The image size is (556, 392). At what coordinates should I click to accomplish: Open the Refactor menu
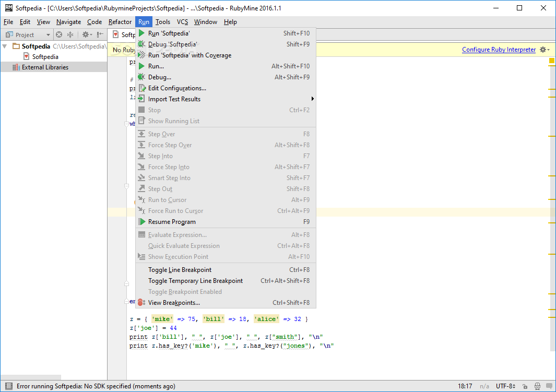pyautogui.click(x=120, y=22)
